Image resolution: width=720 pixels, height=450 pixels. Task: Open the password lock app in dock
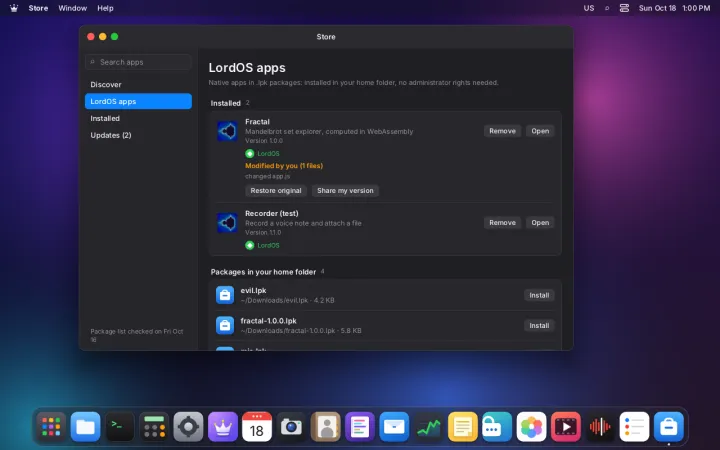[497, 427]
